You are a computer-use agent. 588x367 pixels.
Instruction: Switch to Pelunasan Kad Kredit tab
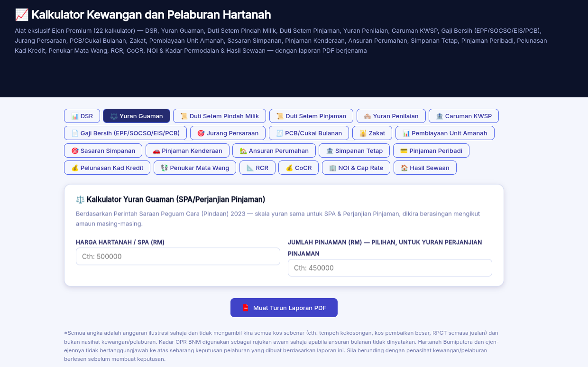pyautogui.click(x=107, y=168)
